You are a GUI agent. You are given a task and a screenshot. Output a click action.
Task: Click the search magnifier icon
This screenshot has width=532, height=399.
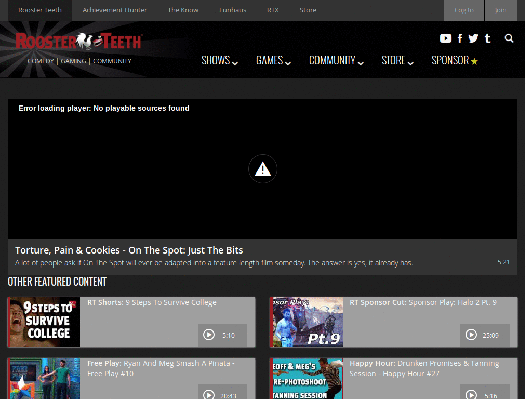(x=509, y=38)
